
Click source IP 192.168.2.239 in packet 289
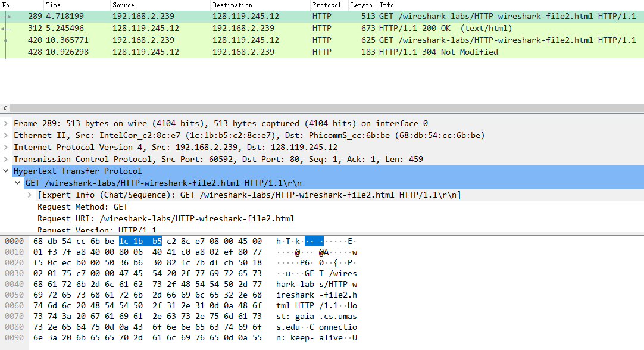click(143, 17)
